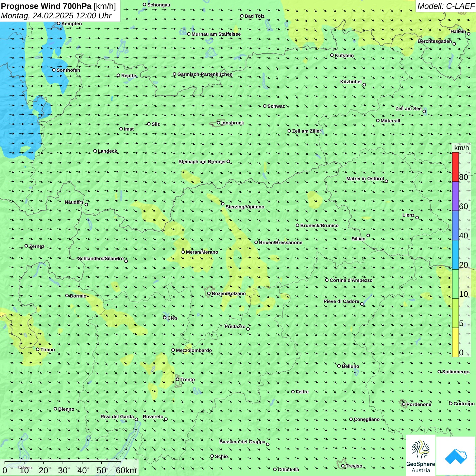476x476 pixels.
Task: Click the 'Berchtesgaden' label
Action: [x=435, y=41]
